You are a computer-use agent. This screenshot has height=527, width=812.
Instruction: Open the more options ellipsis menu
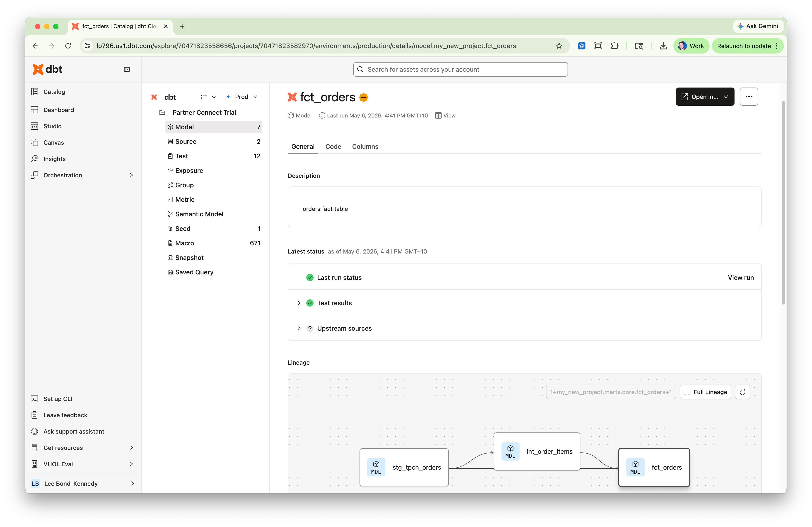pos(749,97)
